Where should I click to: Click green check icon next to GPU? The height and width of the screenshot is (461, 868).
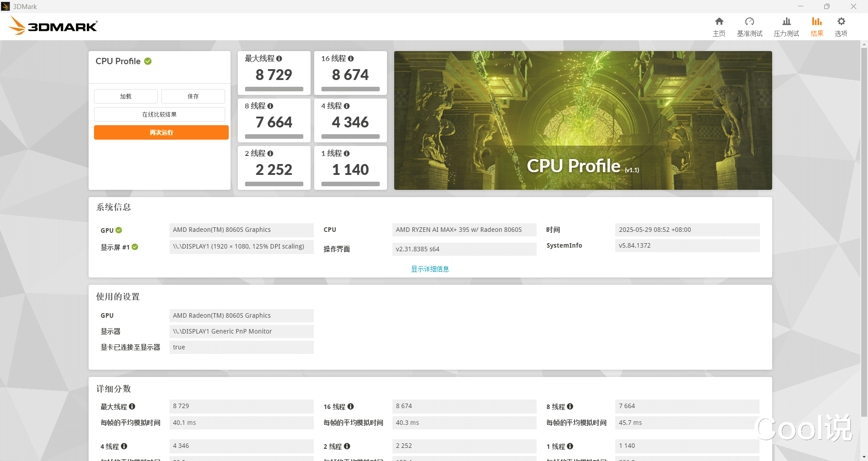tap(119, 230)
